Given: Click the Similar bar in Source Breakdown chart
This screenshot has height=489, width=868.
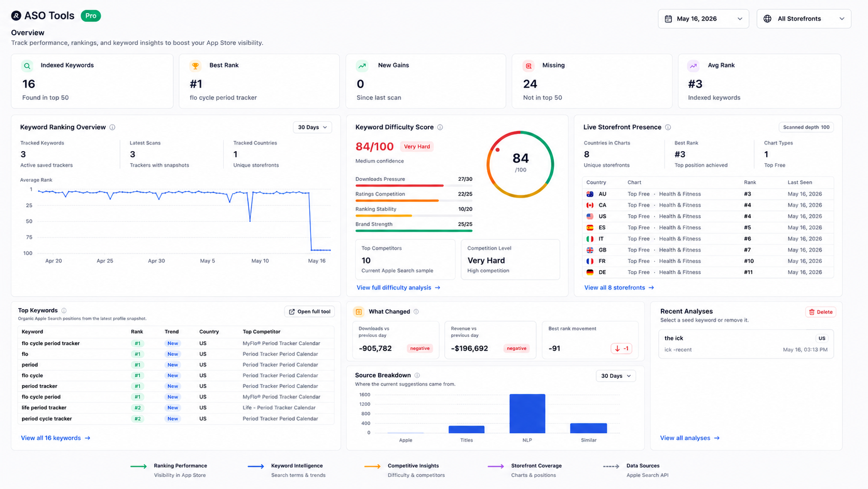Looking at the screenshot, I should tap(588, 428).
